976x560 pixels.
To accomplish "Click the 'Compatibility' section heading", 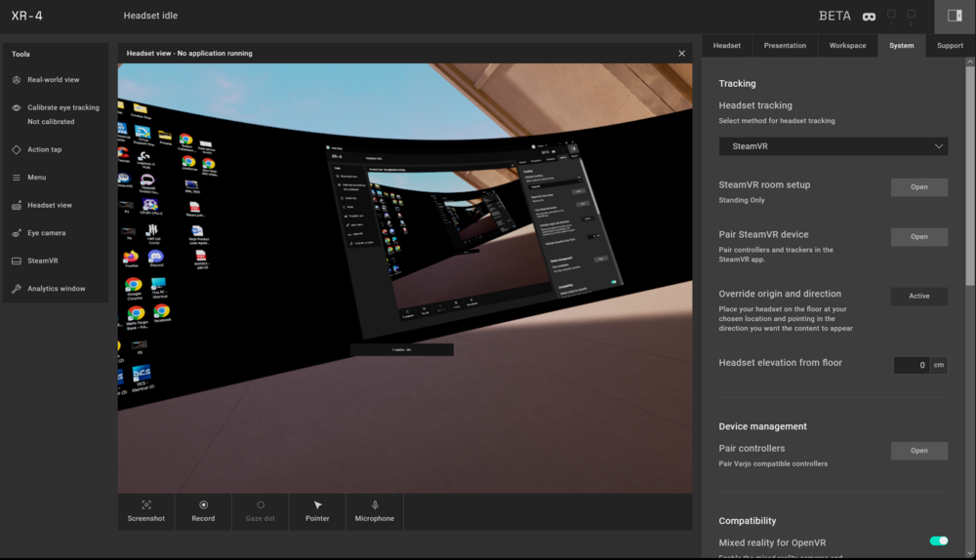I will click(x=747, y=521).
